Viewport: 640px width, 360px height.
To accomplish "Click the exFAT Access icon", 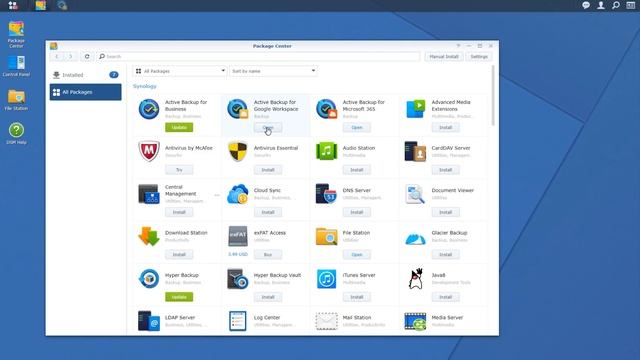I will point(238,236).
